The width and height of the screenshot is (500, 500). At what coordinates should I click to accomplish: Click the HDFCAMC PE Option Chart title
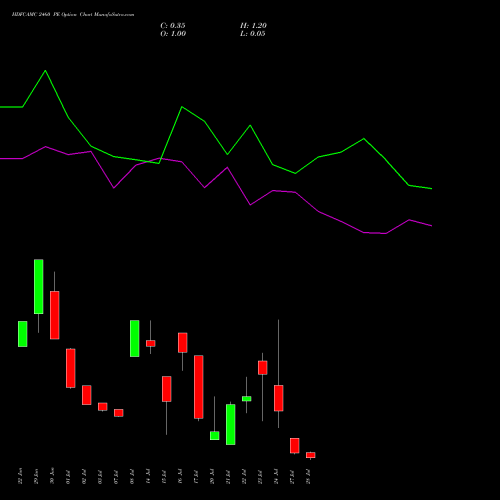tap(73, 15)
